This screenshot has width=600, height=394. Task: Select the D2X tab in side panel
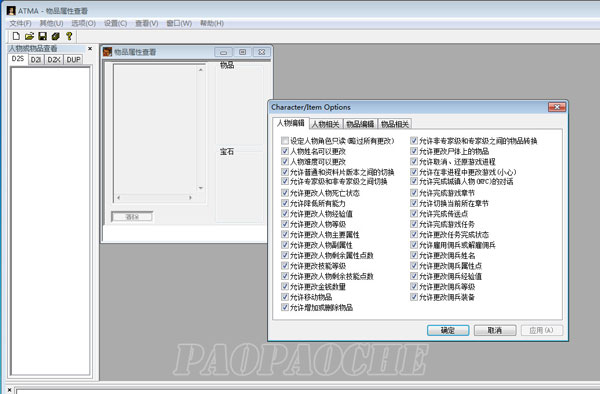[x=54, y=60]
